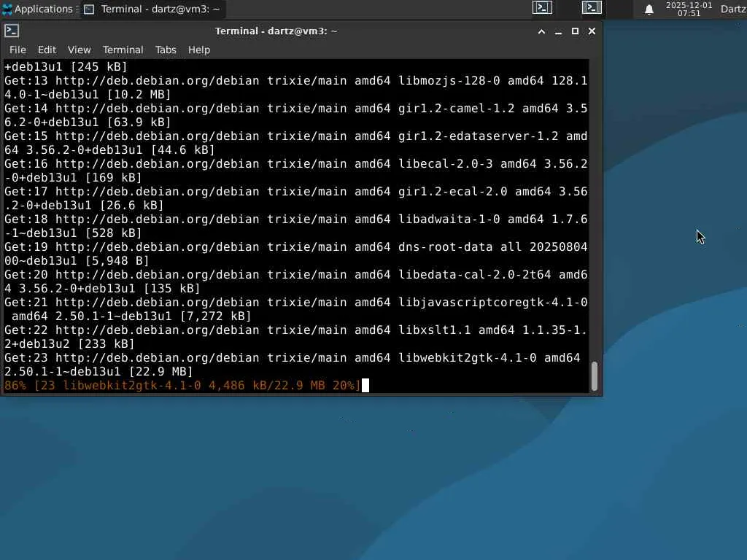Maximize the terminal window
The image size is (747, 560).
(x=575, y=31)
